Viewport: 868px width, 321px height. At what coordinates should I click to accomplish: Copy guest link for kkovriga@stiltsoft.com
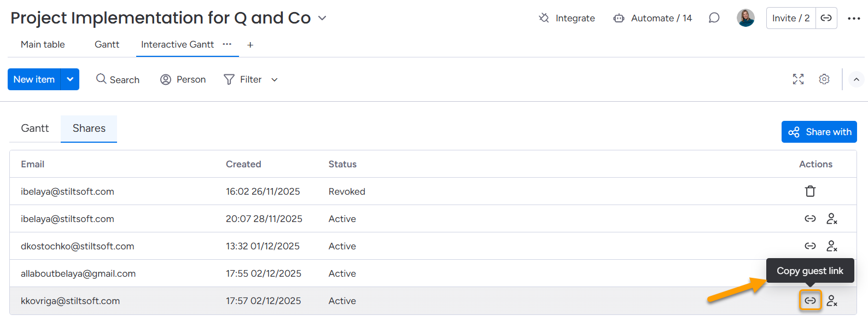(x=810, y=301)
